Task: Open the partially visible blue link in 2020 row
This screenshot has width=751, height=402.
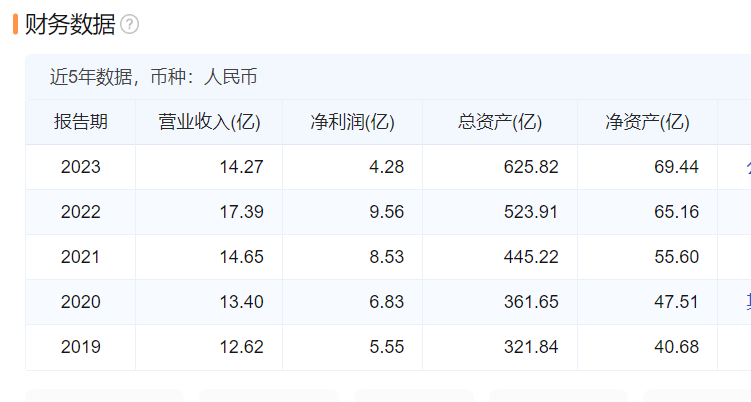Action: point(748,302)
